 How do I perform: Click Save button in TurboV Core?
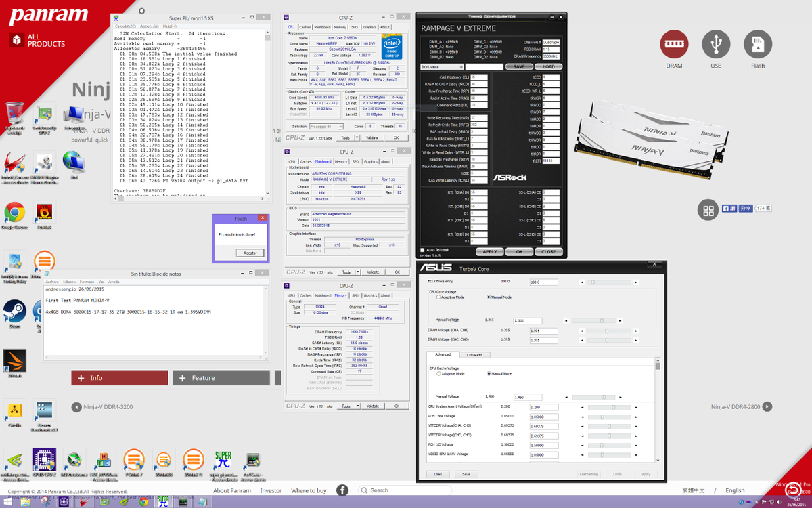[466, 474]
